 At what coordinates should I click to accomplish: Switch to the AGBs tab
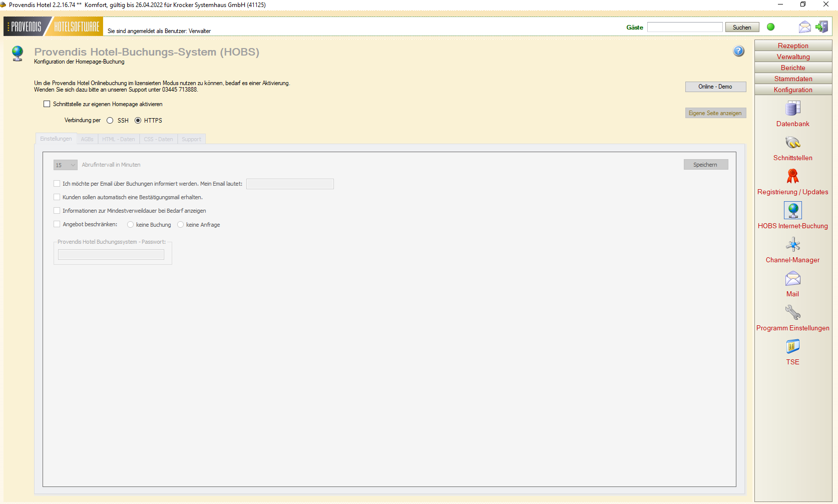click(x=87, y=139)
